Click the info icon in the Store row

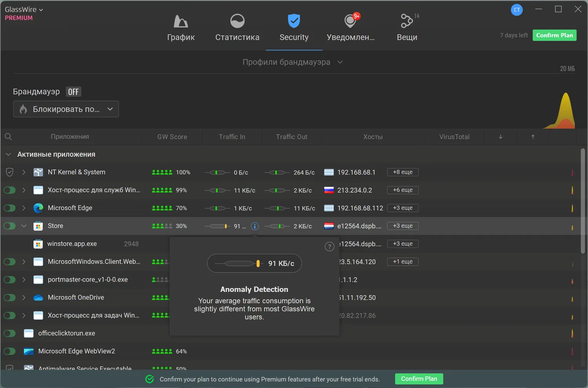255,226
